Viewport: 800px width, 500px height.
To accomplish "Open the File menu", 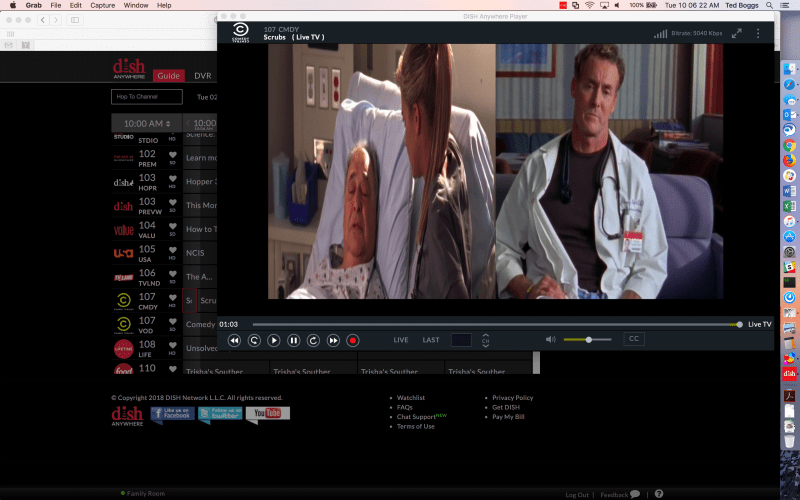I will pos(56,5).
